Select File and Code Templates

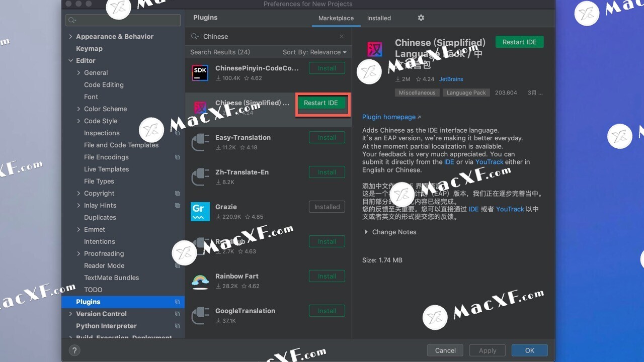(121, 145)
